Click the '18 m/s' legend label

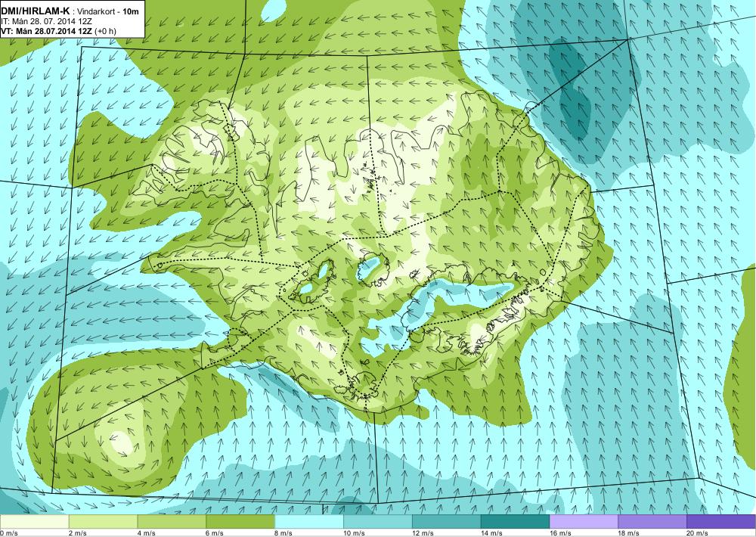pyautogui.click(x=630, y=533)
